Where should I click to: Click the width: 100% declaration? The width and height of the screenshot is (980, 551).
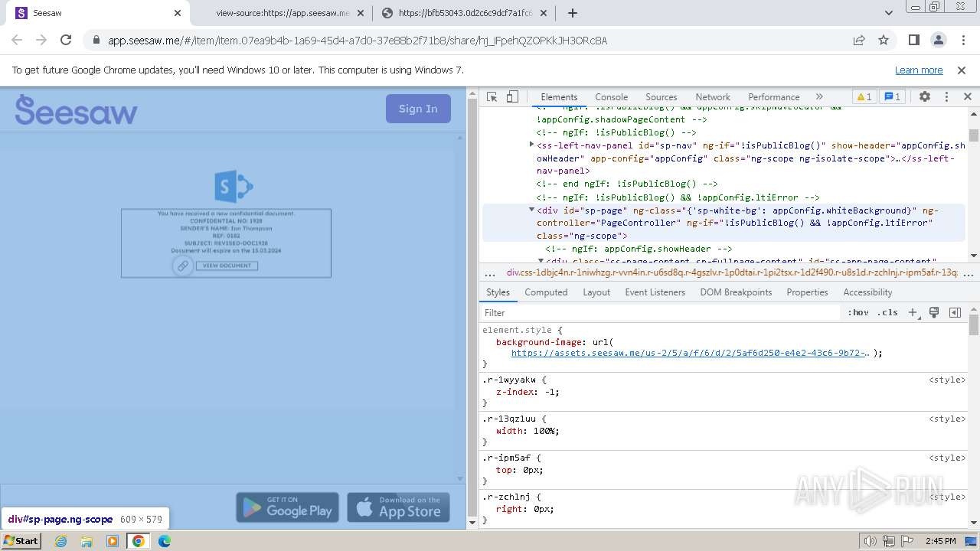528,431
